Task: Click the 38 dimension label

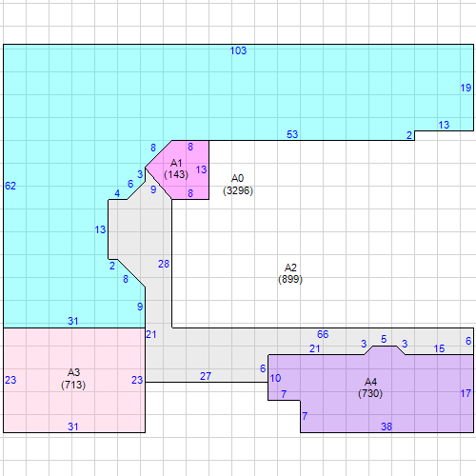Action: coord(387,426)
